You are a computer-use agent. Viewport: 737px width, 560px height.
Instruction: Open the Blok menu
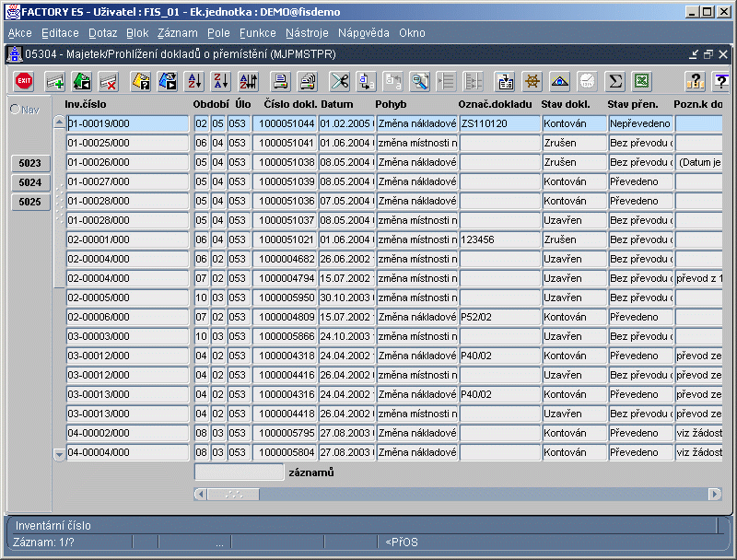[137, 33]
